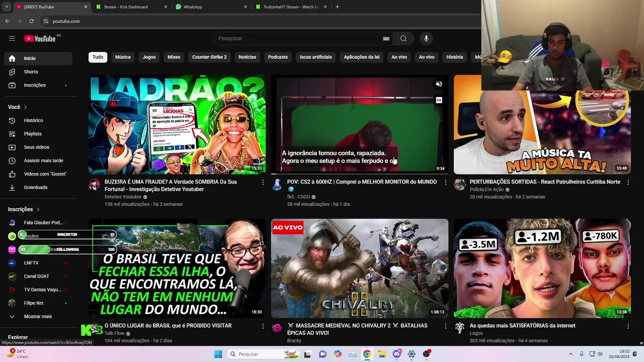Select the Jogos filter chip
Image resolution: width=644 pixels, height=362 pixels.
click(149, 57)
